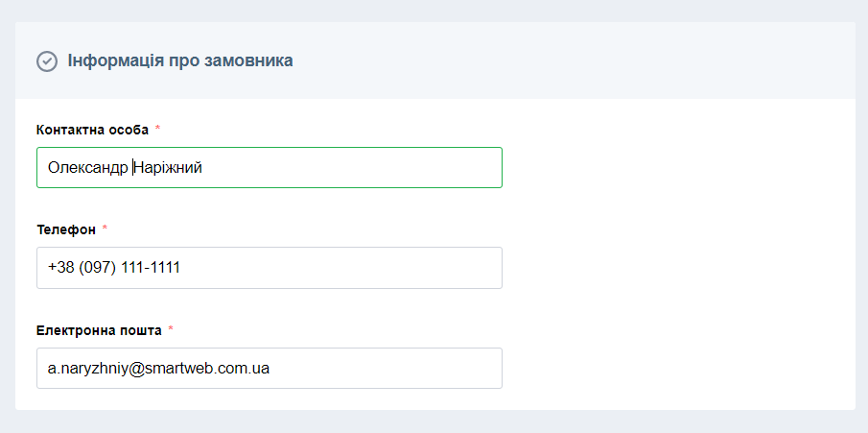Click the checkmark circle icon in header
Screen dimensions: 868x433
point(47,61)
